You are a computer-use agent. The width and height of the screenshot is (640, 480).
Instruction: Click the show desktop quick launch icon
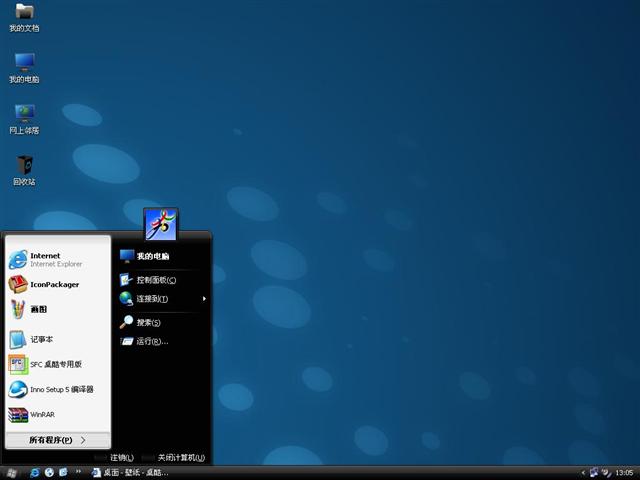(x=63, y=473)
